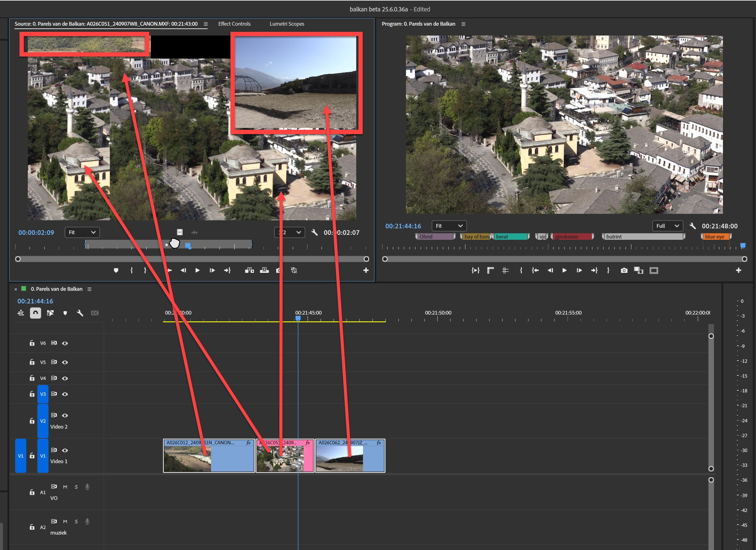The height and width of the screenshot is (550, 756).
Task: Open Program panel hamburger menu
Action: click(463, 24)
